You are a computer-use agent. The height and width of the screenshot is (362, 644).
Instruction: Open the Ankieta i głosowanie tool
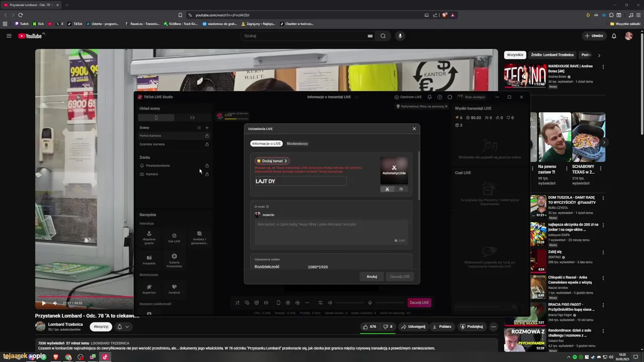pyautogui.click(x=199, y=237)
